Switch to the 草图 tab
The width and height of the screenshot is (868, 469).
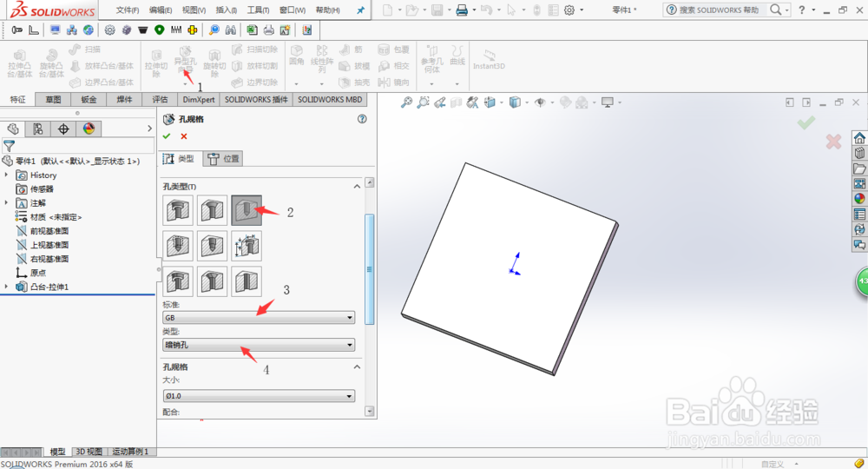pyautogui.click(x=53, y=100)
